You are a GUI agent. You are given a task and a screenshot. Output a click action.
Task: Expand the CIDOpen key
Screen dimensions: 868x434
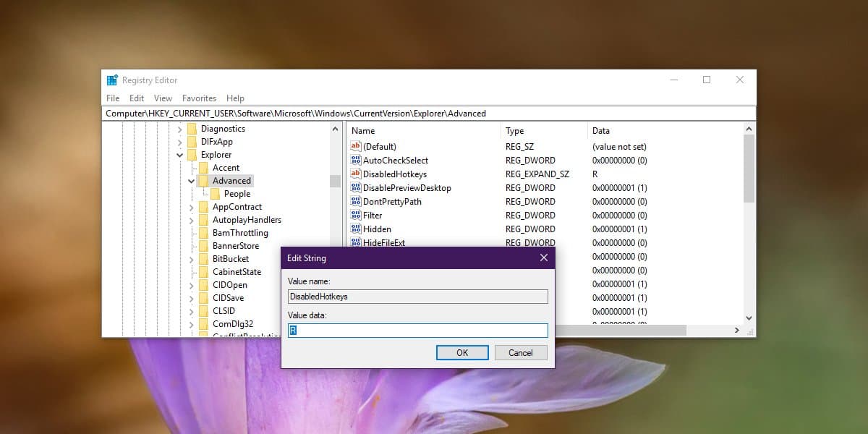click(x=192, y=285)
